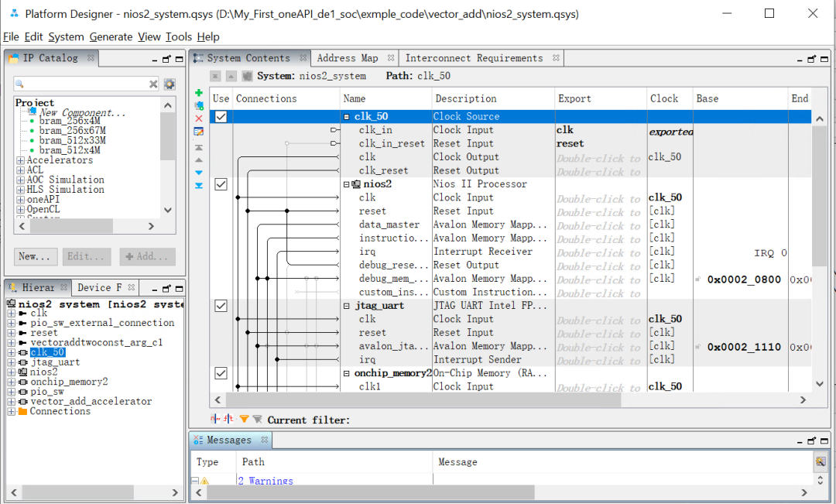Toggle the Use checkbox for onchip_memory2

[x=221, y=373]
